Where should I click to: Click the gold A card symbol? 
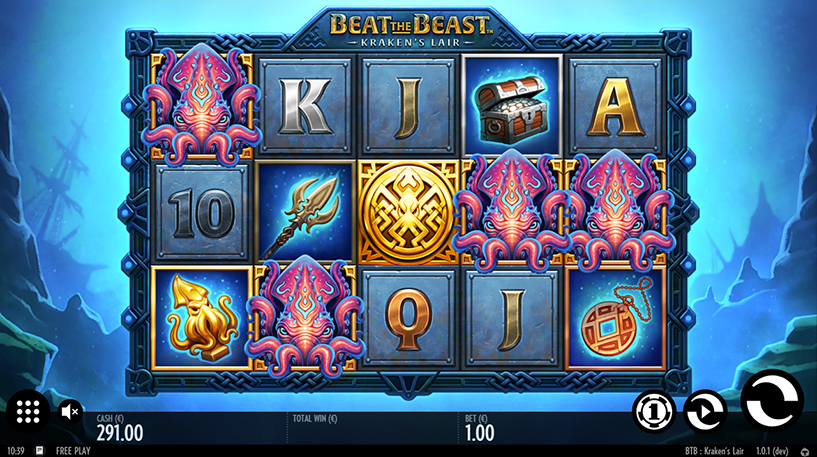pos(615,107)
